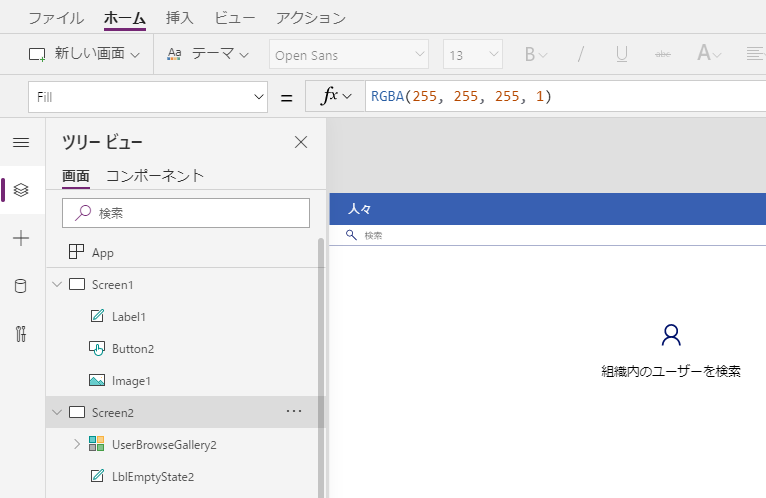Open the ファイル menu
This screenshot has width=766, height=498.
[x=56, y=18]
